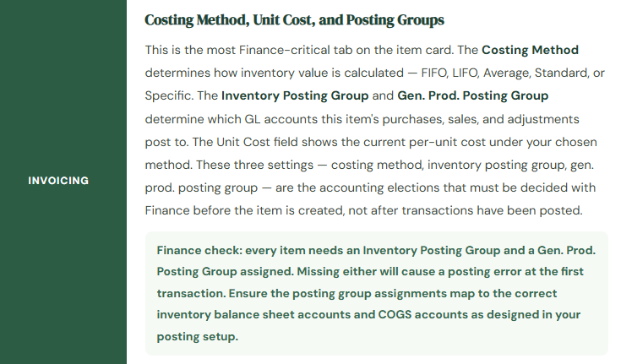Click the word Specific in the paragraph
The width and height of the screenshot is (621, 364).
[x=166, y=95]
